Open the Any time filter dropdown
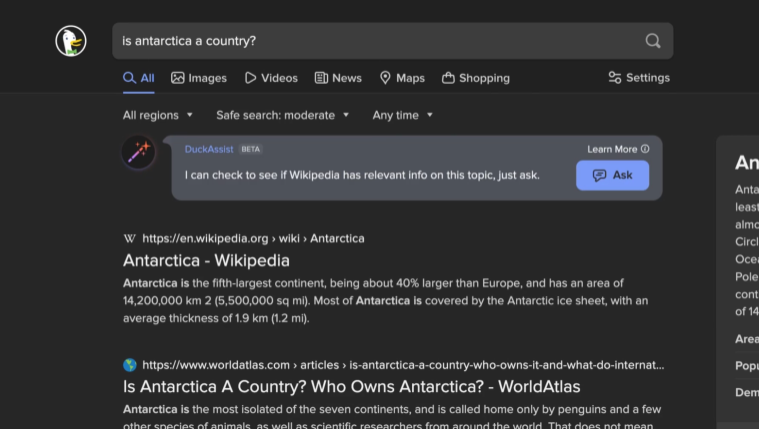The image size is (759, 429). coord(402,115)
